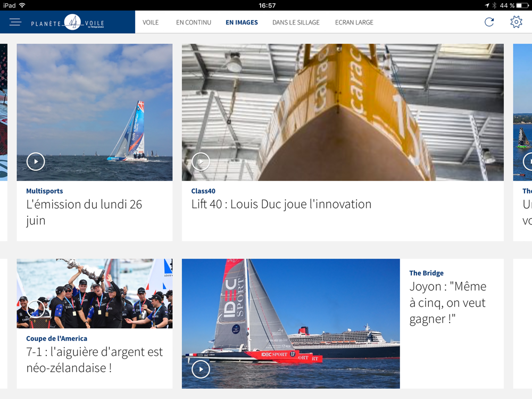Viewport: 532px width, 399px height.
Task: Read "L'émission du lundi 26 juin" article
Action: tap(84, 212)
